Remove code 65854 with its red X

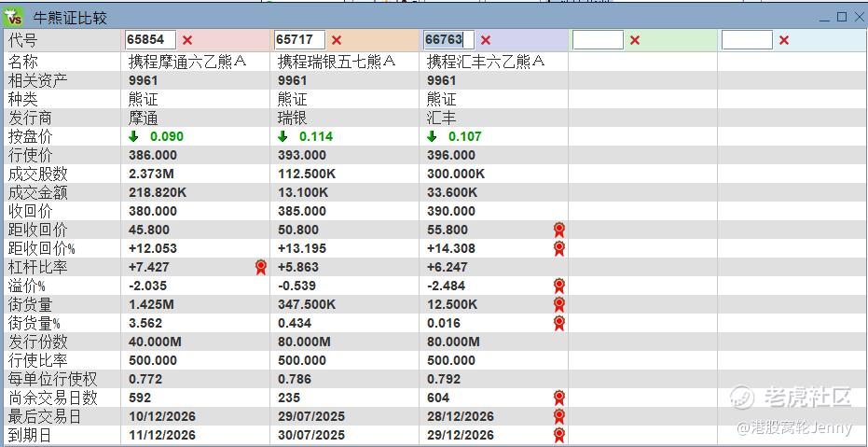[x=187, y=40]
